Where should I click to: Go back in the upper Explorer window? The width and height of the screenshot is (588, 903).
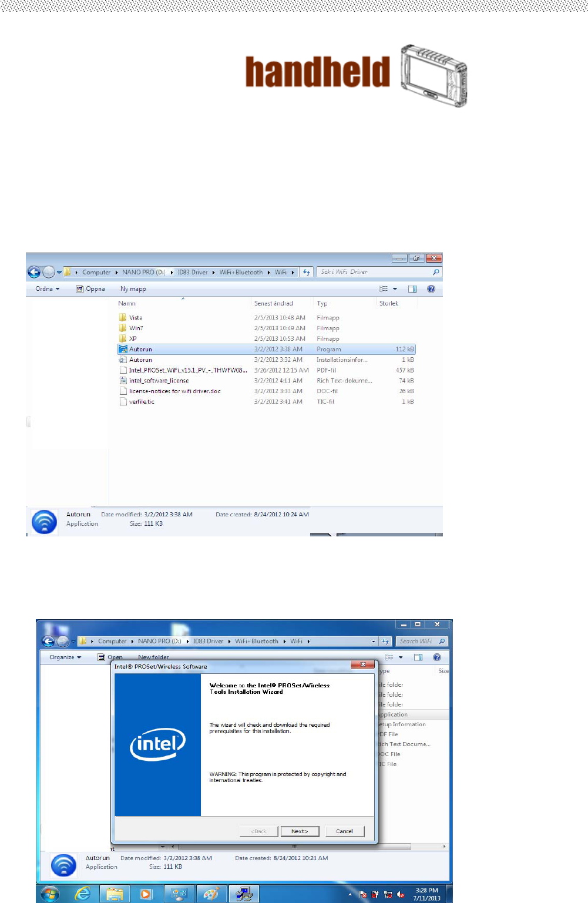tap(34, 272)
